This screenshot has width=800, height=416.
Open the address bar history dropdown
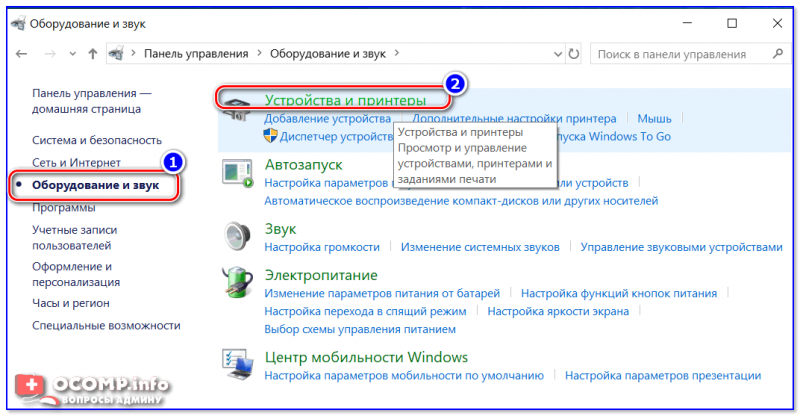coord(558,54)
